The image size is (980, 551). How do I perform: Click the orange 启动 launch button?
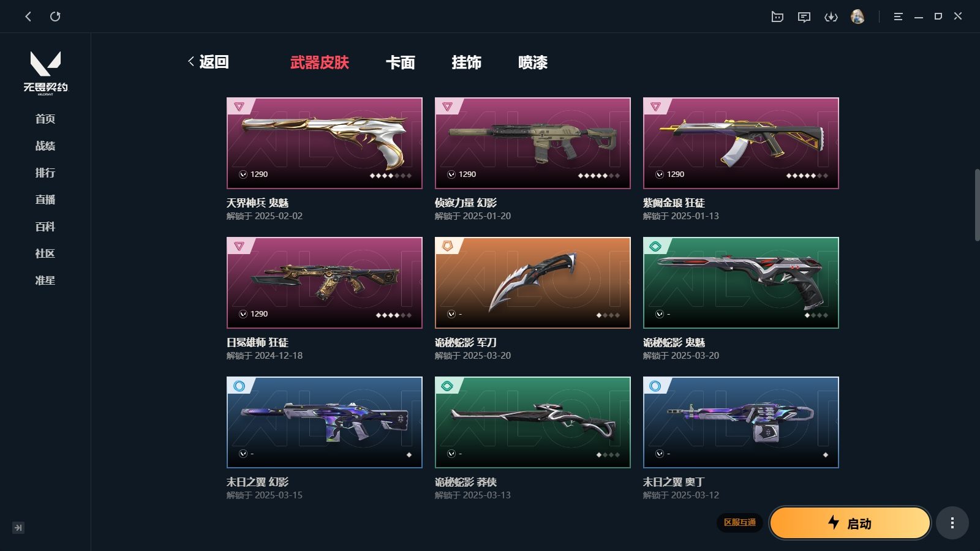click(x=850, y=523)
